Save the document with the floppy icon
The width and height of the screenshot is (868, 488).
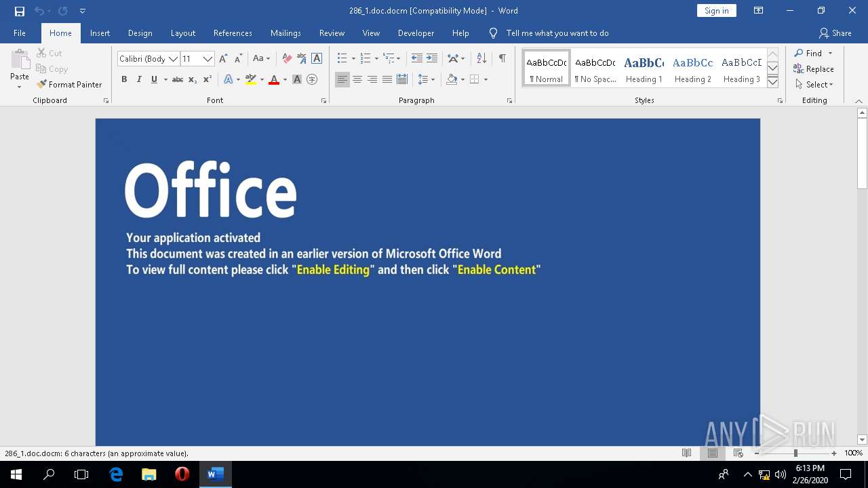point(19,11)
